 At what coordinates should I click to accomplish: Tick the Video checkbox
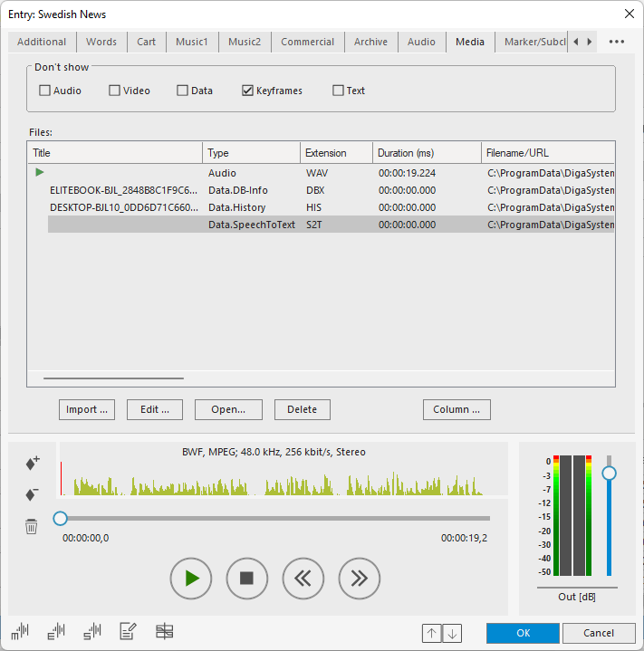click(115, 91)
